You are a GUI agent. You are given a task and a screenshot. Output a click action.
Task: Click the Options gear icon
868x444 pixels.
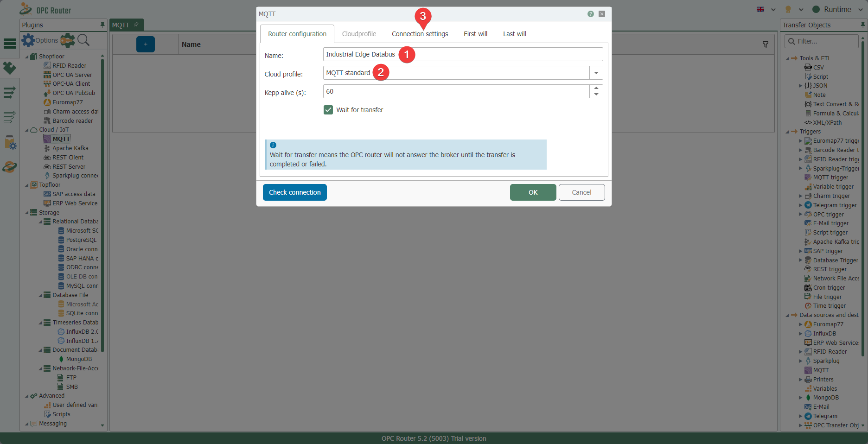(x=28, y=40)
